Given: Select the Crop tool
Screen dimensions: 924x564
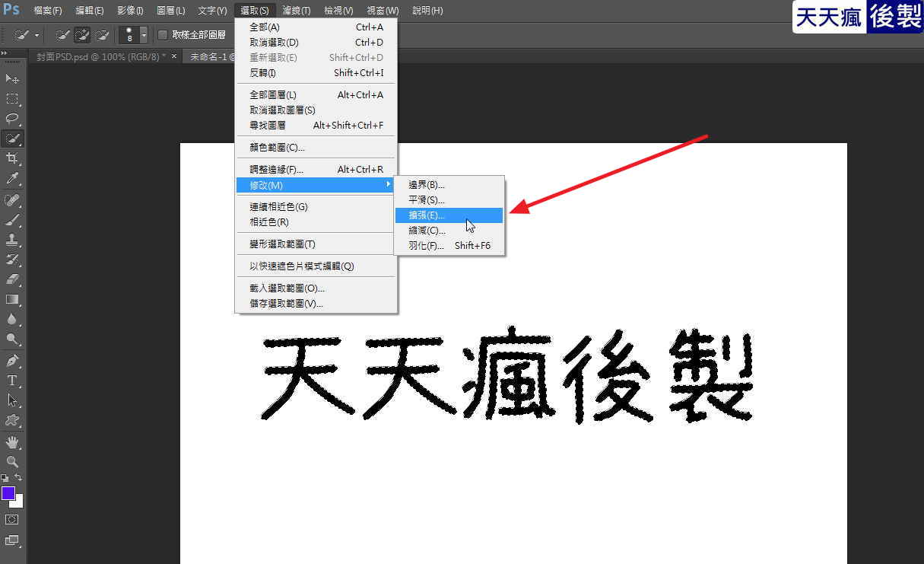Looking at the screenshot, I should tap(13, 158).
